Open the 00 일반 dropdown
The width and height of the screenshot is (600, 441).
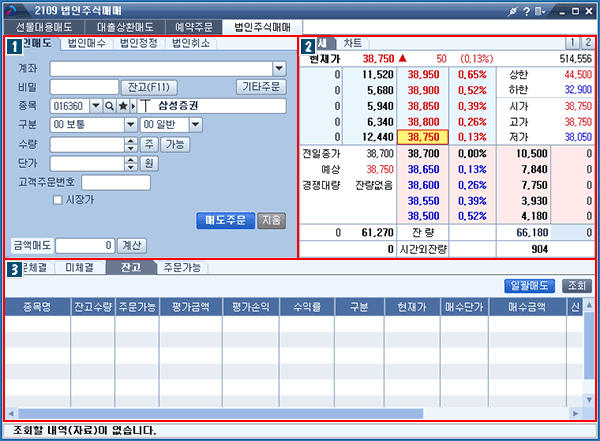[195, 124]
